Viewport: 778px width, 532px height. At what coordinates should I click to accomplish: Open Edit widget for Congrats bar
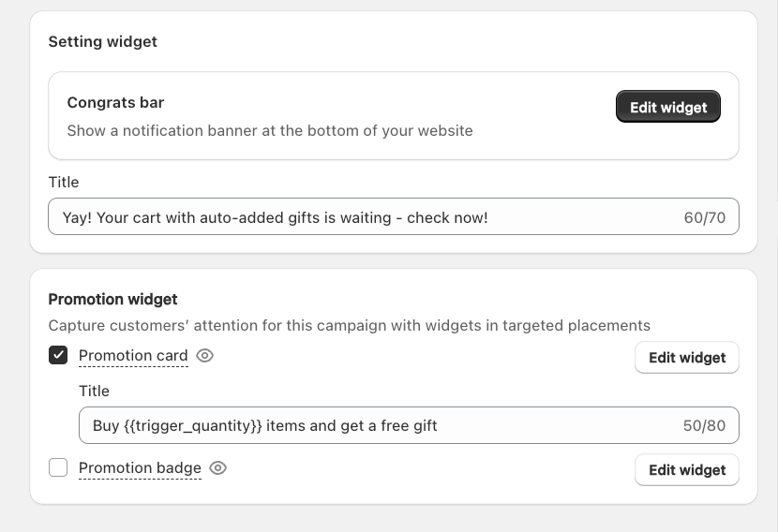click(x=667, y=108)
